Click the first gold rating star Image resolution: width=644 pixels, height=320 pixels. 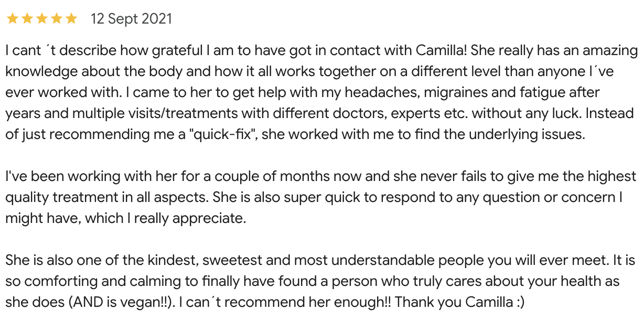[x=12, y=19]
